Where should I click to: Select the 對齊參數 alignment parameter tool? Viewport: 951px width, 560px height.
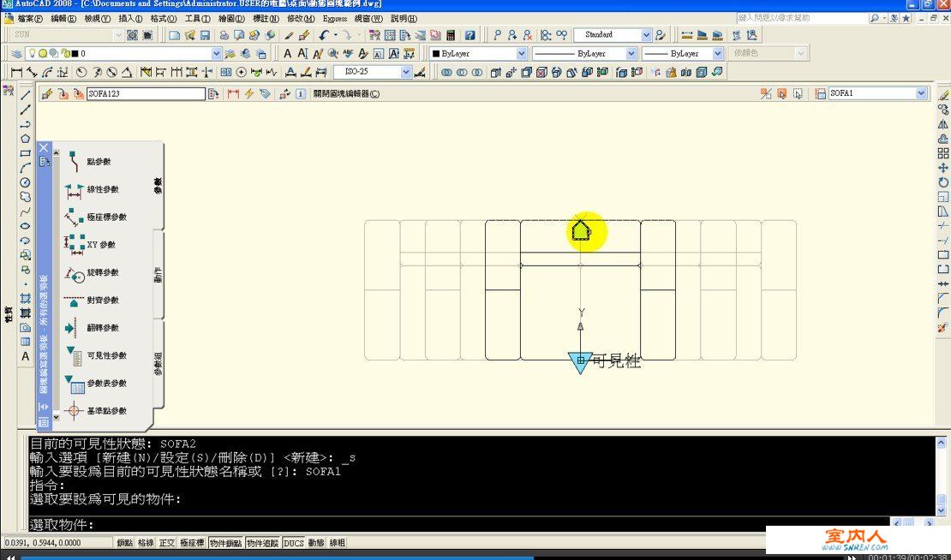91,300
